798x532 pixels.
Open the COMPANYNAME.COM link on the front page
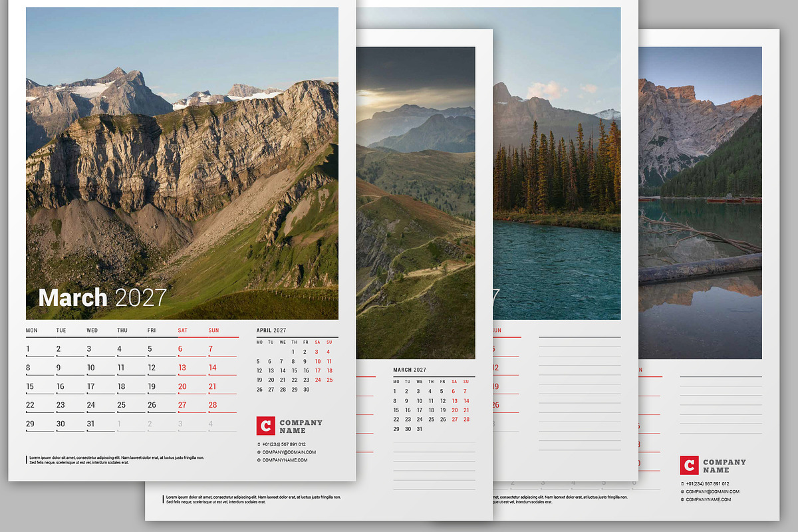click(x=285, y=460)
